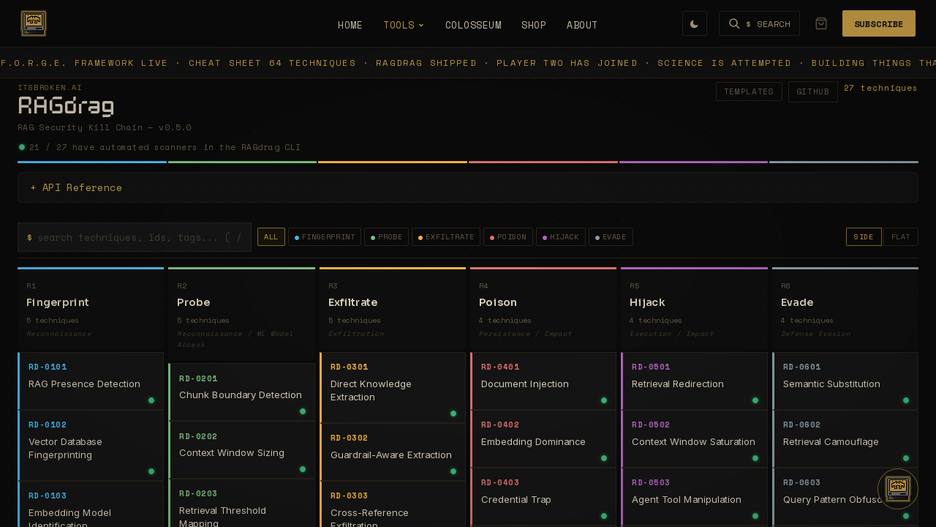Go to the Home page
Image resolution: width=936 pixels, height=527 pixels.
click(x=350, y=25)
